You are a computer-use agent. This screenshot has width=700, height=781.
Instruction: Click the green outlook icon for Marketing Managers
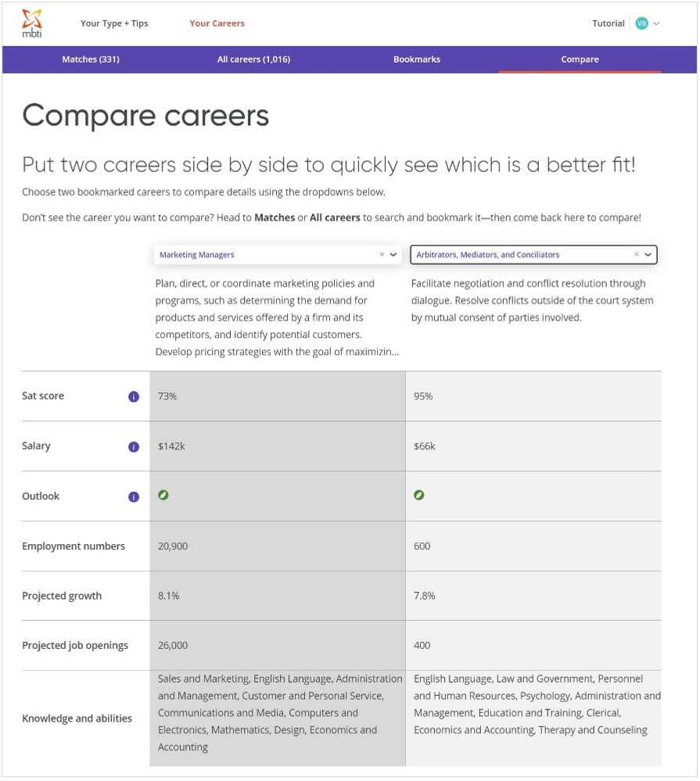(163, 495)
